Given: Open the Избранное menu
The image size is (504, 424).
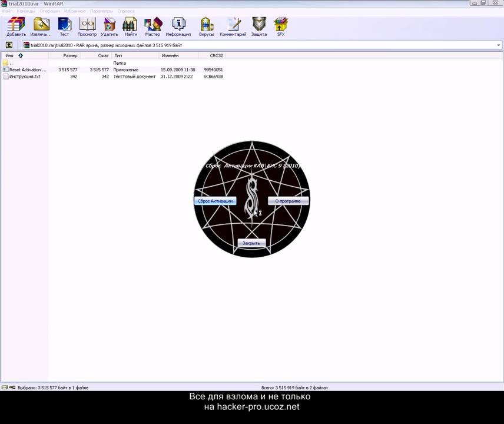Looking at the screenshot, I should coord(75,11).
